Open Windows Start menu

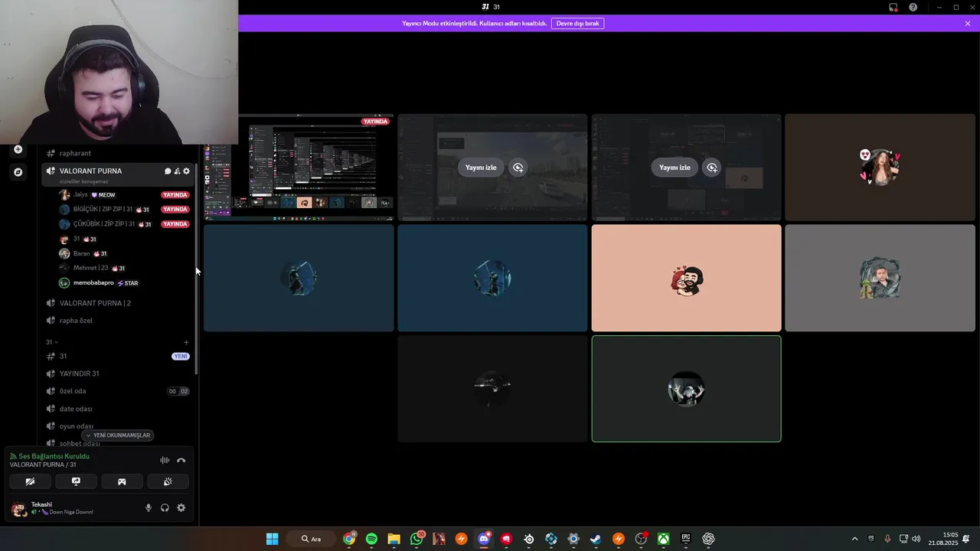pos(272,539)
